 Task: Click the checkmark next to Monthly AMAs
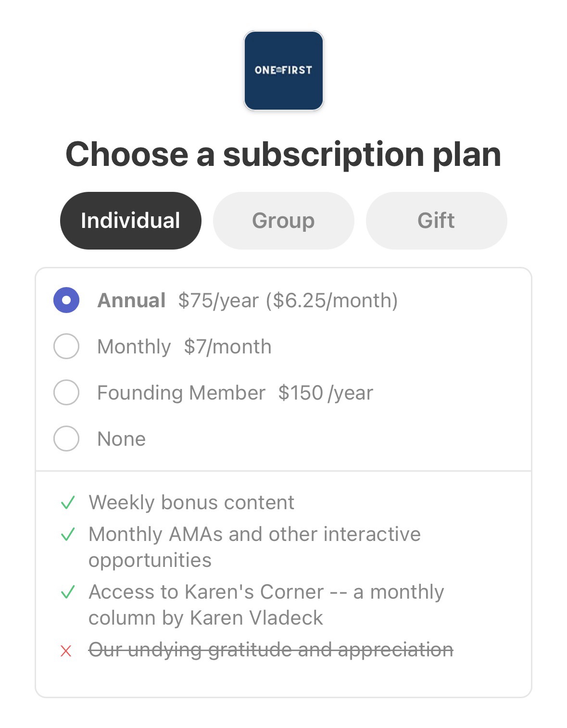click(67, 534)
